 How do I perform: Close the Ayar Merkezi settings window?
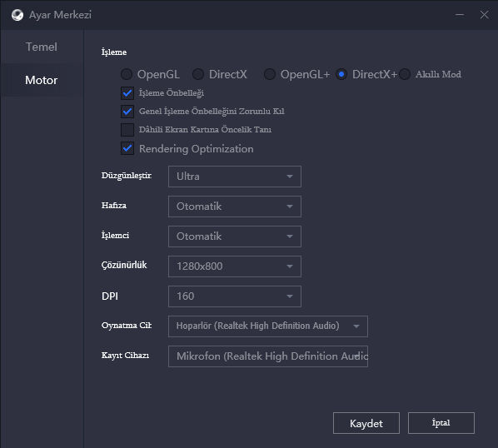(x=484, y=15)
